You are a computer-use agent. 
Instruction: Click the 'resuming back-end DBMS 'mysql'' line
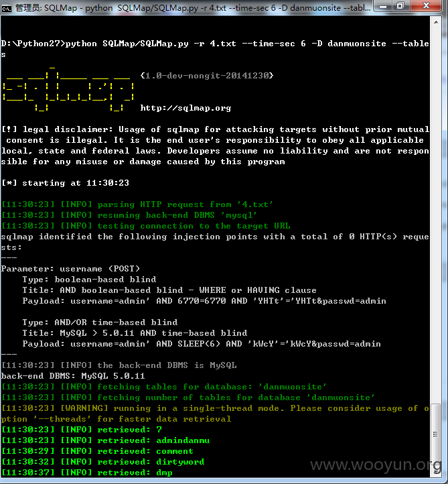129,215
